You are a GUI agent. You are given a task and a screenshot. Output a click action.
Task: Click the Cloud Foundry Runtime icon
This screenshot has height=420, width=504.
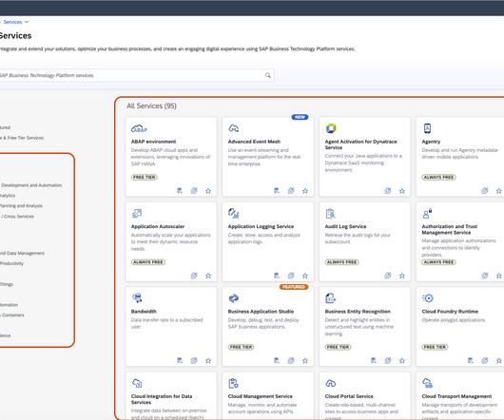[428, 298]
